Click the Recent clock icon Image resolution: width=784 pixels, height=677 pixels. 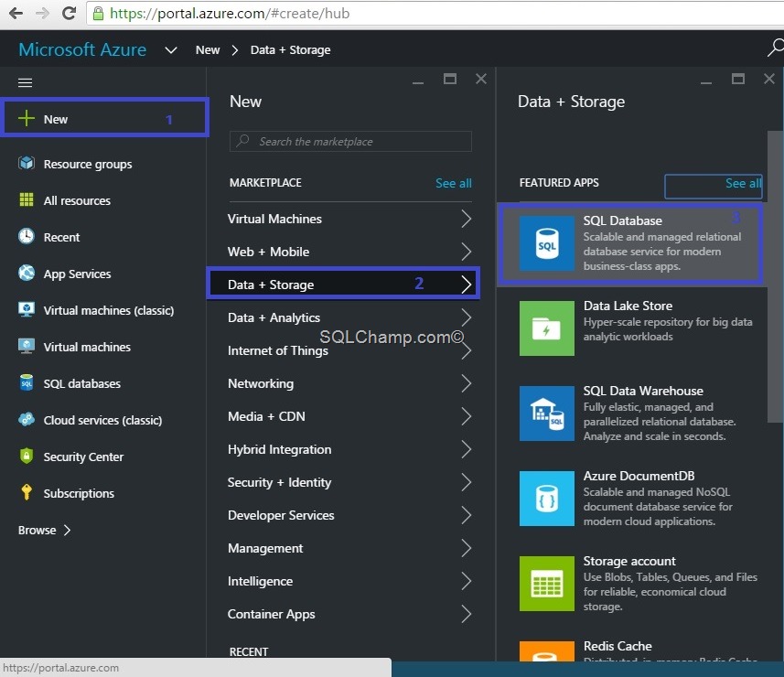click(27, 236)
